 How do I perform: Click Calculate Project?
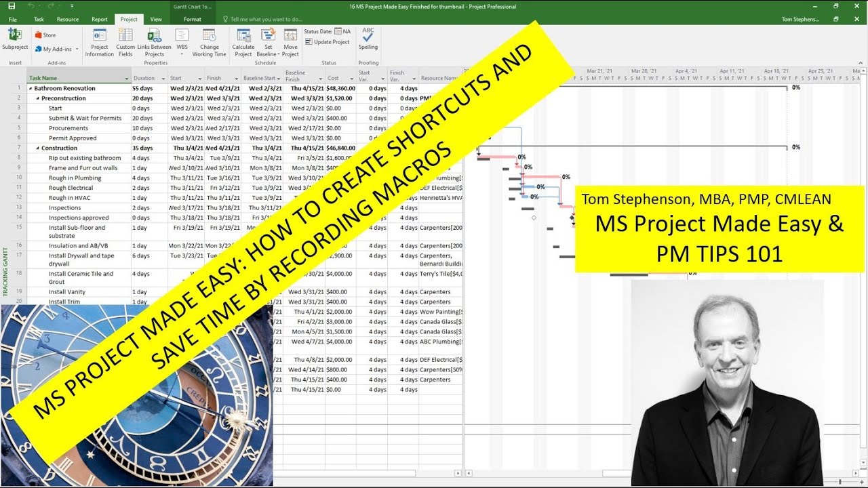point(243,43)
